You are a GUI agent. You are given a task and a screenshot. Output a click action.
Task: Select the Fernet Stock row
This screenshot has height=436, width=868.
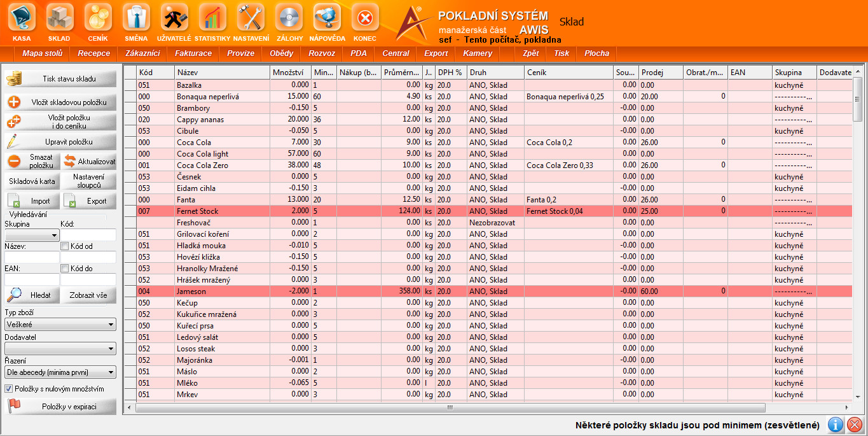tap(487, 211)
